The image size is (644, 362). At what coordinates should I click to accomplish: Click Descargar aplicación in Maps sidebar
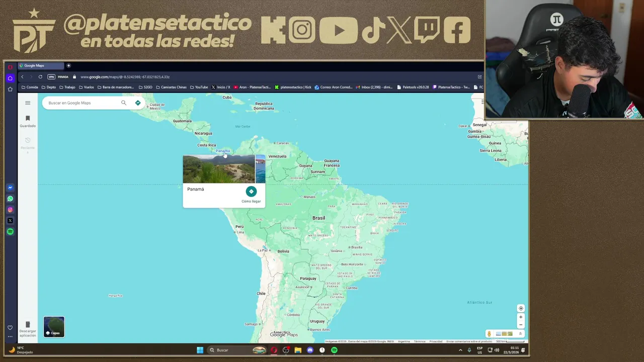click(28, 329)
